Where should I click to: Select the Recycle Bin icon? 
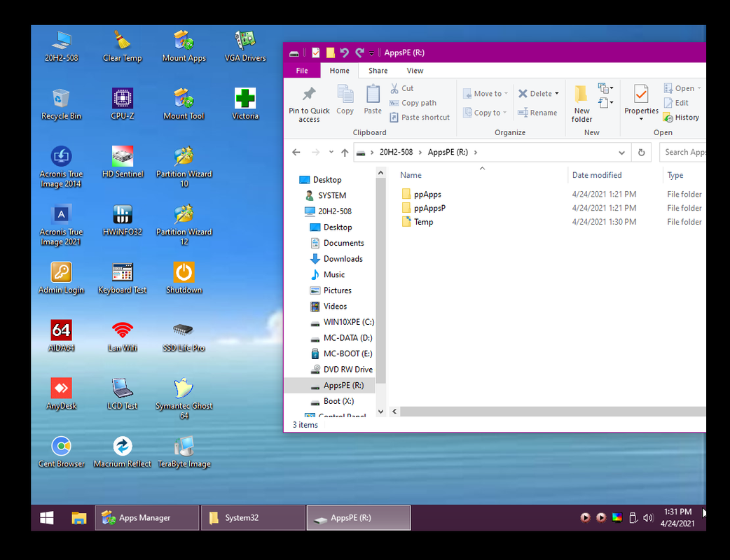pos(61,104)
